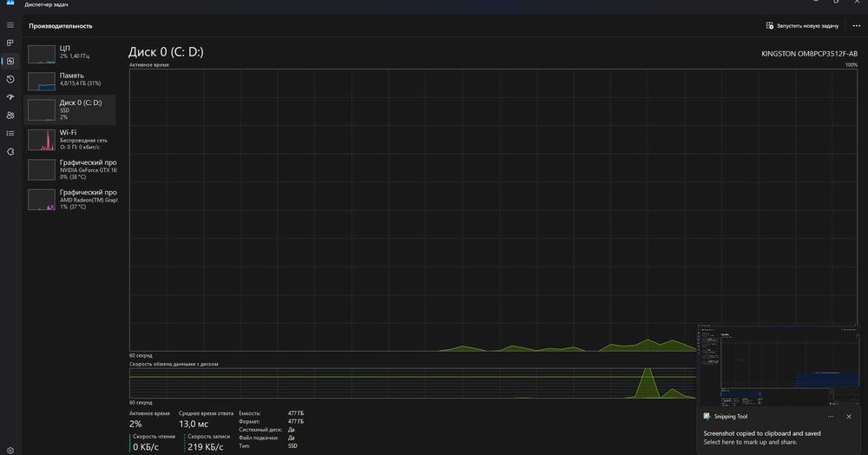This screenshot has width=868, height=455.
Task: Open the Services page icon
Action: coord(10,152)
